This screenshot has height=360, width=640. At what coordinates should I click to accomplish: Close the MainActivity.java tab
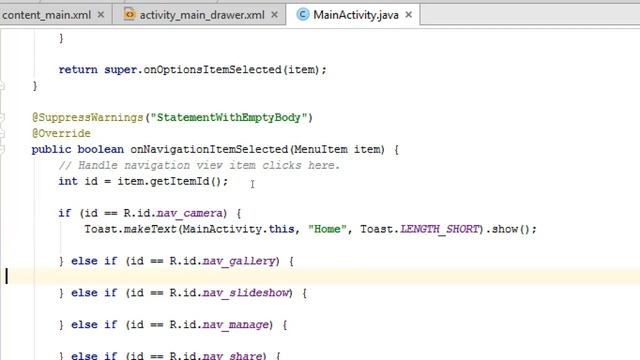pyautogui.click(x=409, y=15)
